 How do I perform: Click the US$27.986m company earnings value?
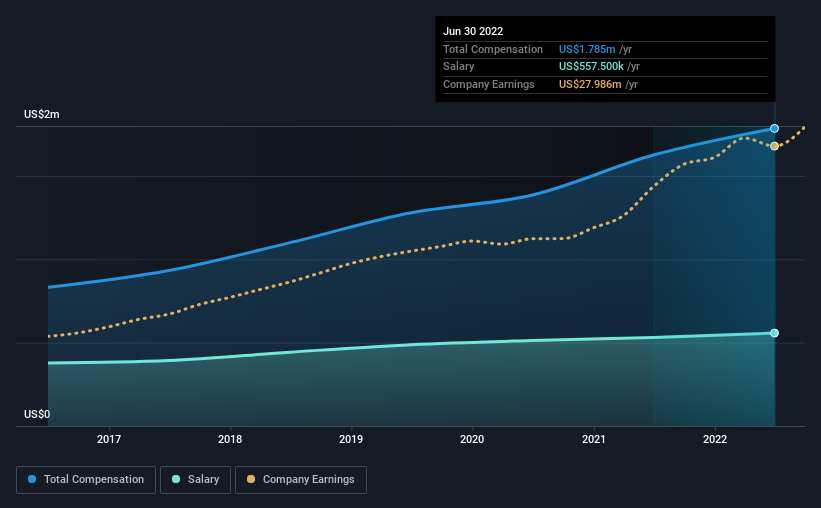click(590, 84)
